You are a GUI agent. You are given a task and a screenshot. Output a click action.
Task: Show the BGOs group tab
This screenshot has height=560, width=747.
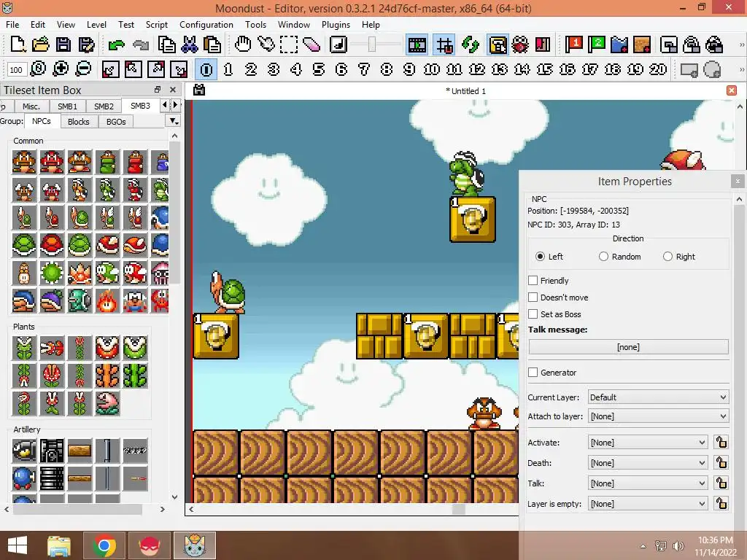click(x=116, y=122)
